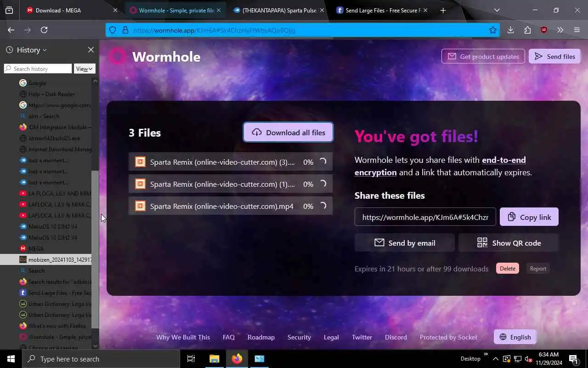Click the share link text field

click(425, 217)
